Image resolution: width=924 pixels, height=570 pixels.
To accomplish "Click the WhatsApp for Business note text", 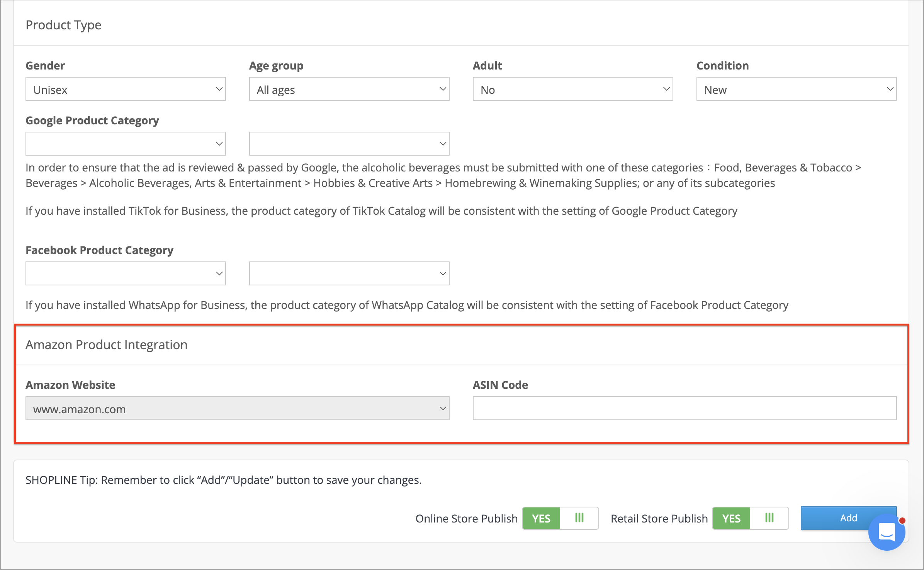I will coord(407,305).
